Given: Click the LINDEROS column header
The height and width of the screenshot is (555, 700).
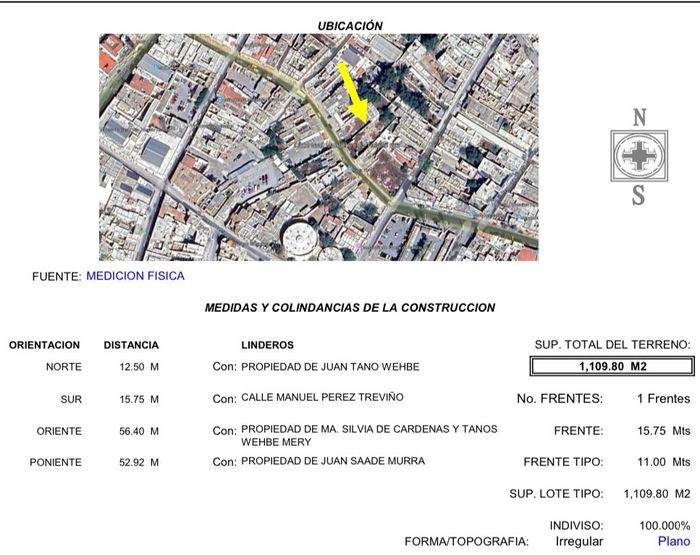Looking at the screenshot, I should (267, 345).
